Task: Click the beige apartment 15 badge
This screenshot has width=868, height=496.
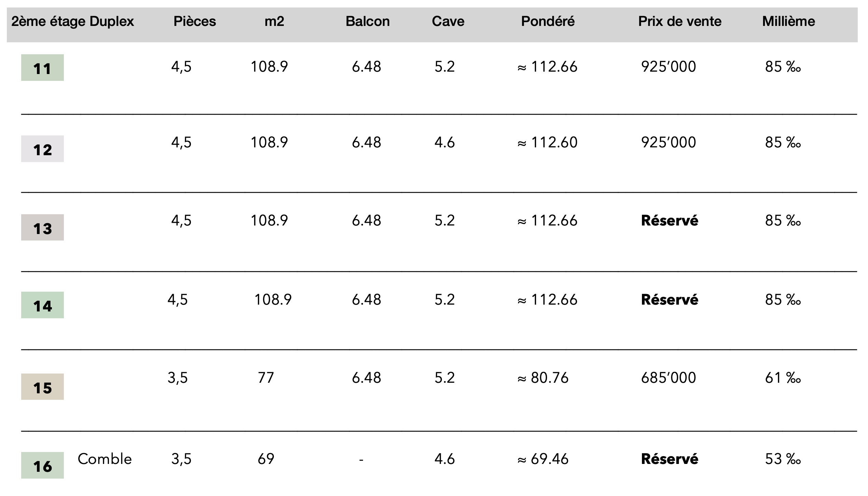Action: (x=42, y=387)
